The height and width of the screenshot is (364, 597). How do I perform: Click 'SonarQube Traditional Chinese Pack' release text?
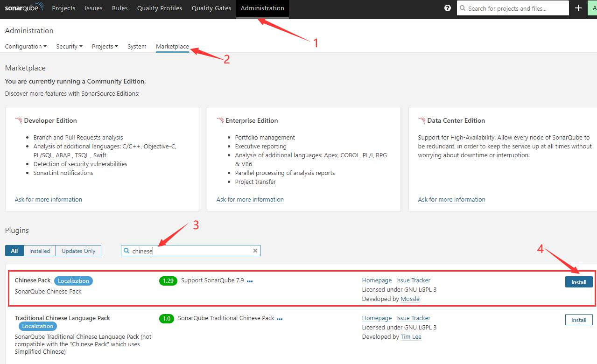tap(226, 318)
